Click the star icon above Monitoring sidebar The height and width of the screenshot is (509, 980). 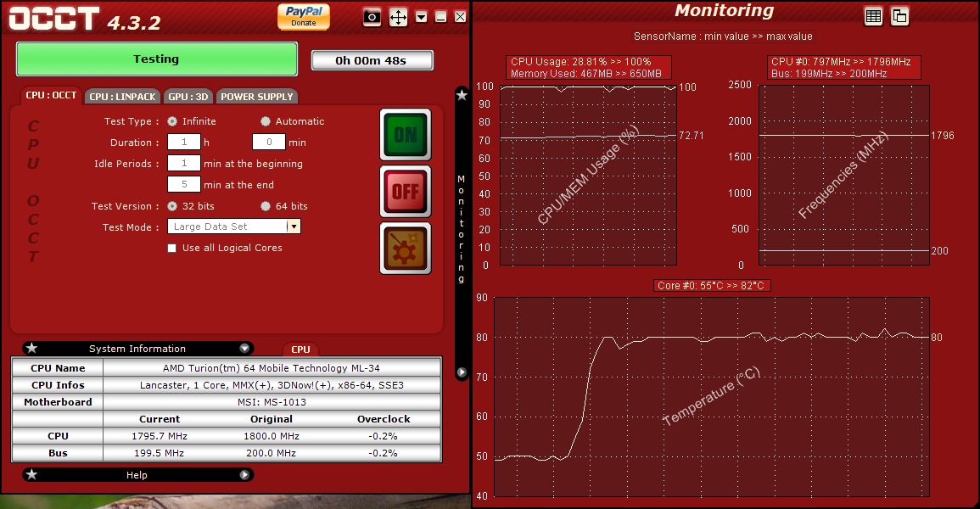(462, 95)
